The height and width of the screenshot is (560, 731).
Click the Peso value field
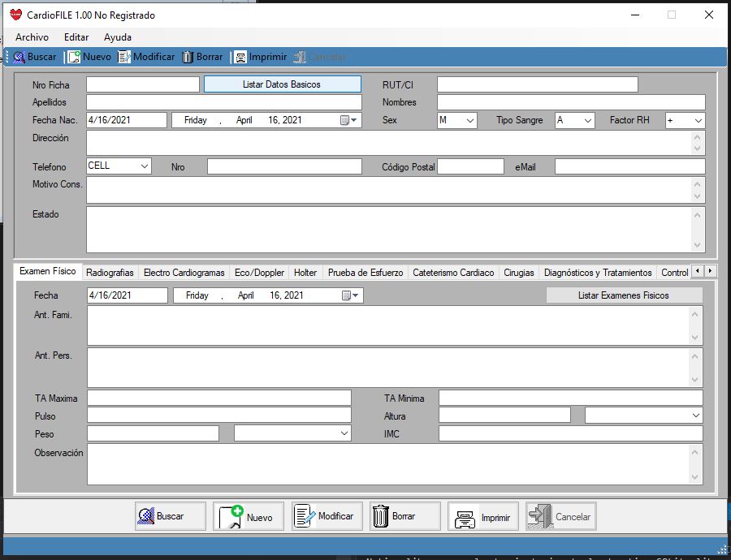point(153,433)
